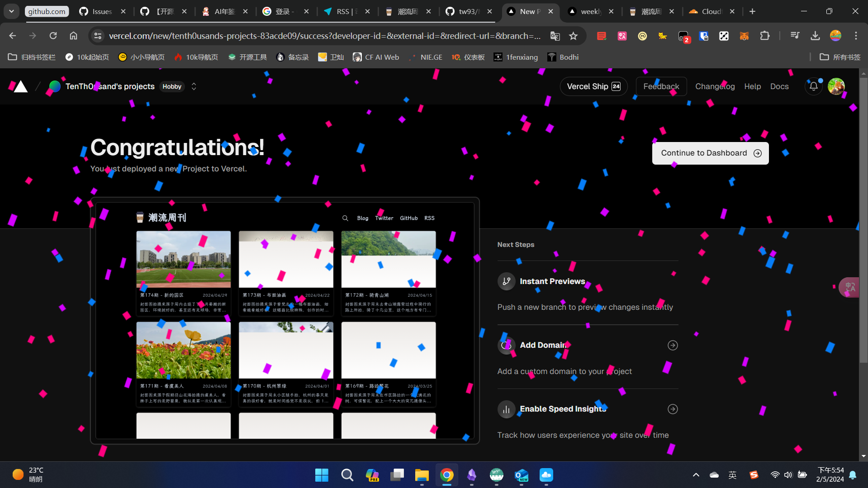View site information icon in address bar

[97, 36]
